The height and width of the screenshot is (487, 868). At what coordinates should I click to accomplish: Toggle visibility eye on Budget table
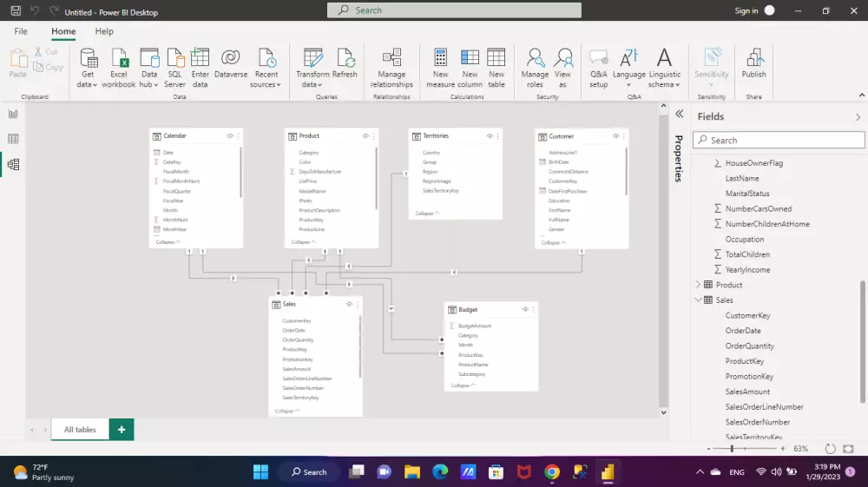(x=525, y=309)
